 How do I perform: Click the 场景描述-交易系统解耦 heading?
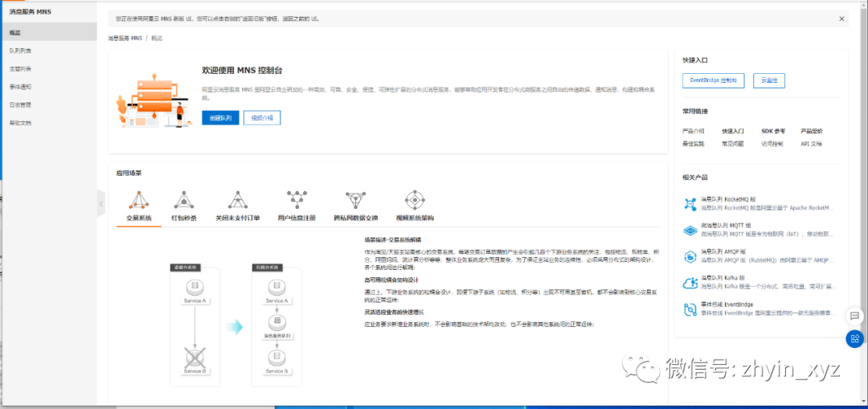tap(392, 239)
